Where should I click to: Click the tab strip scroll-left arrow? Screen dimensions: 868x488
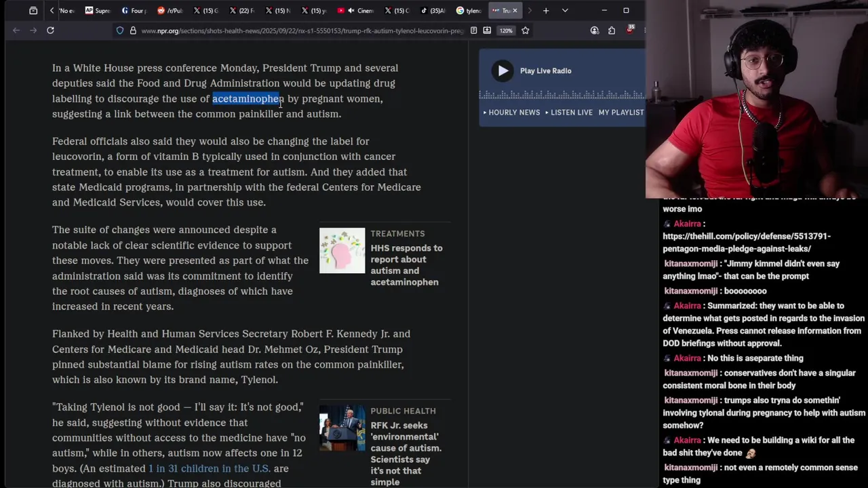coord(52,10)
